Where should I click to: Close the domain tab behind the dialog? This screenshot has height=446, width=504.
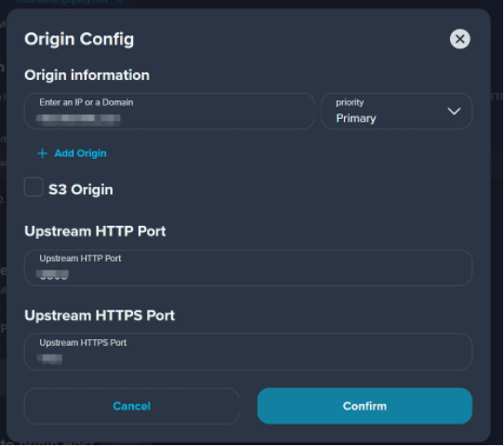click(x=119, y=2)
